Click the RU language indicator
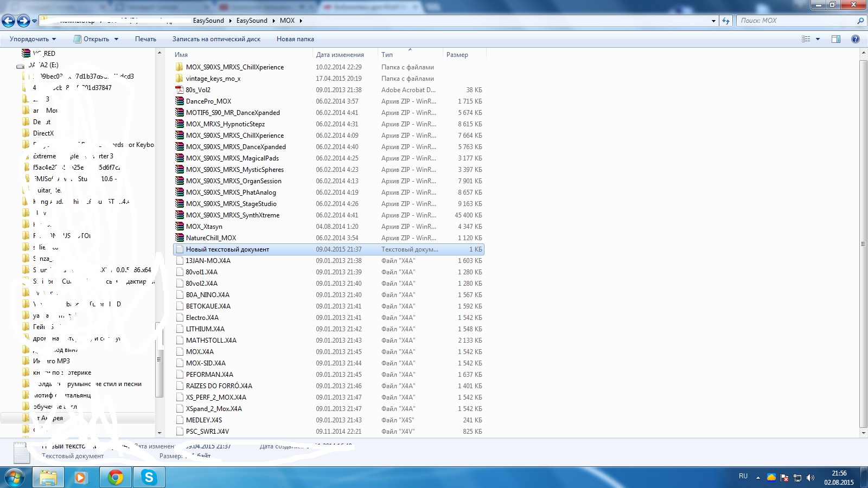868x488 pixels. pyautogui.click(x=743, y=476)
